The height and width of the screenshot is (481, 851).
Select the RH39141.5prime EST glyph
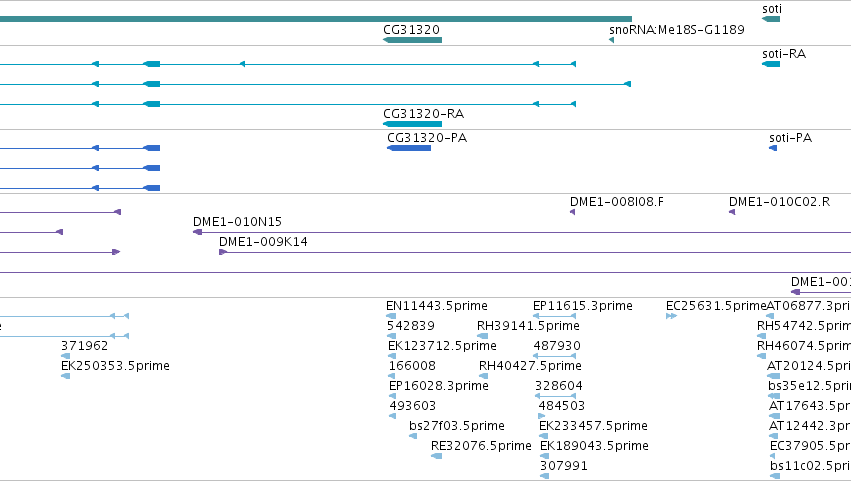[x=482, y=336]
